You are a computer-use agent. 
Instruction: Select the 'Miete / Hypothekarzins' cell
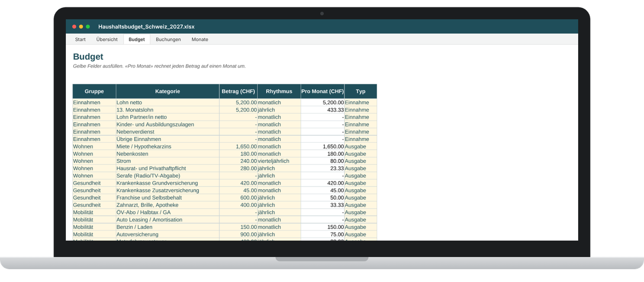coord(167,147)
